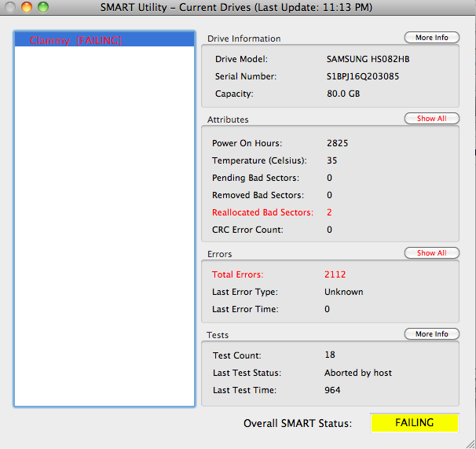The image size is (476, 449).
Task: Click the Serial Number label
Action: (246, 76)
